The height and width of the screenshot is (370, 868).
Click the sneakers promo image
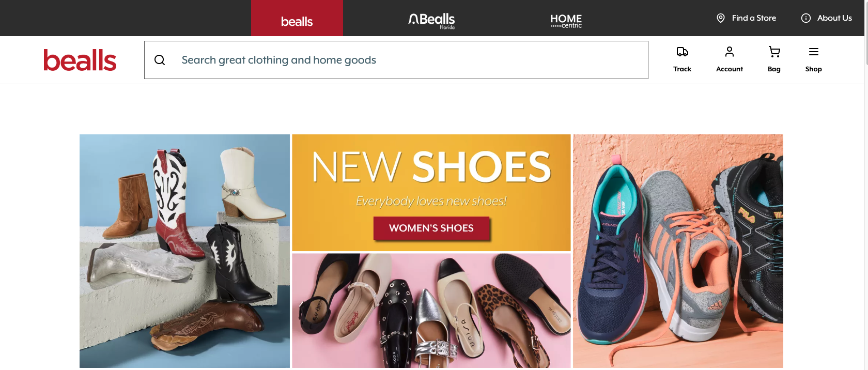click(678, 251)
